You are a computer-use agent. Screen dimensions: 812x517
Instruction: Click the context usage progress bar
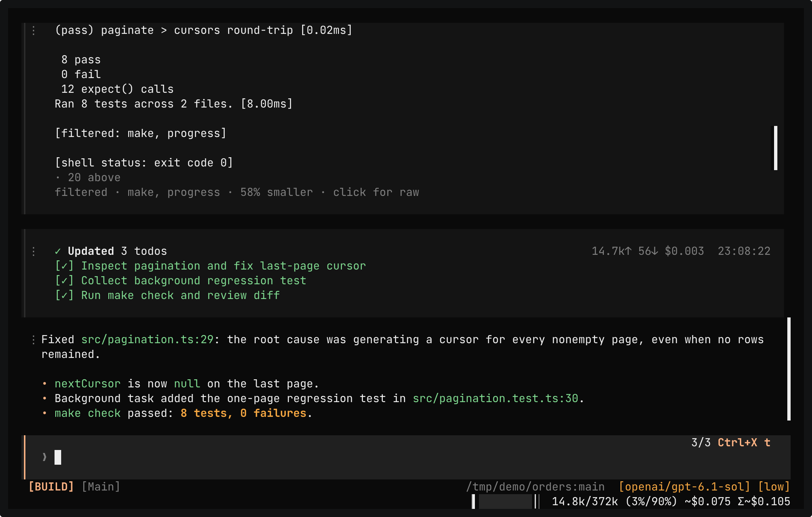point(505,502)
